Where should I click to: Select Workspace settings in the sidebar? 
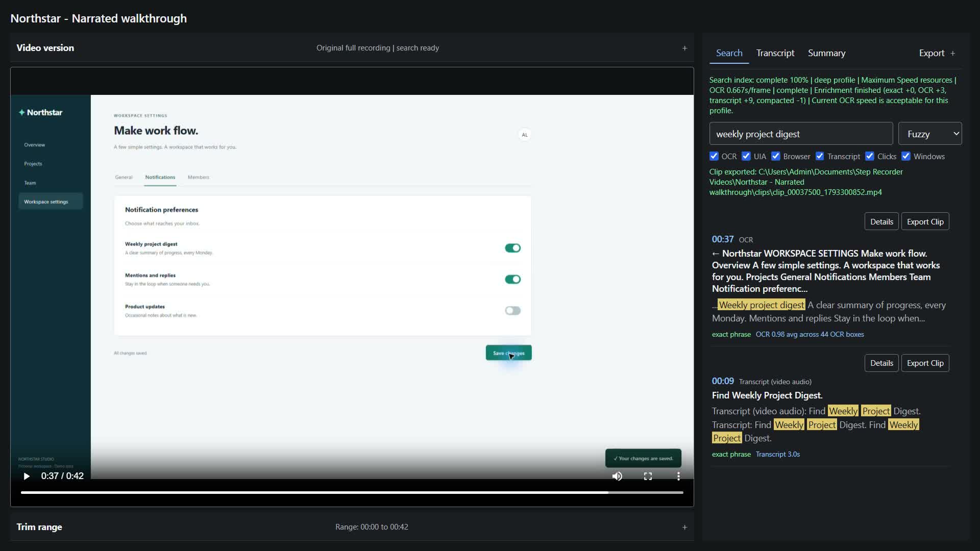tap(51, 202)
